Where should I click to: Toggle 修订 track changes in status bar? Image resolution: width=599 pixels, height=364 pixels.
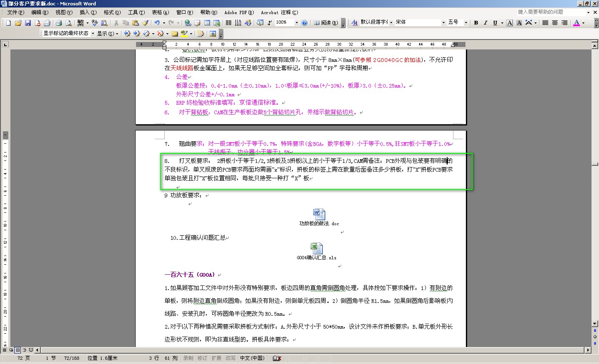pyautogui.click(x=202, y=358)
